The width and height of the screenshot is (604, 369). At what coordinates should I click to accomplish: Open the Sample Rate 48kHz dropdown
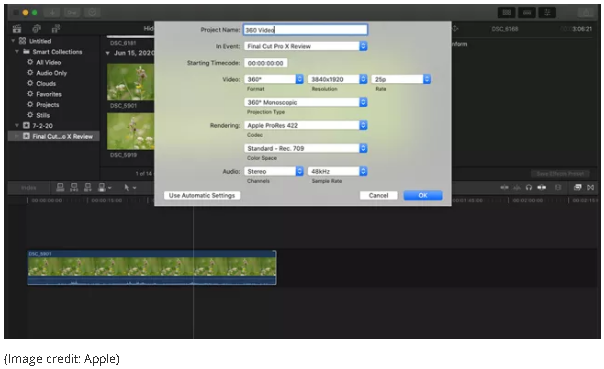point(337,171)
